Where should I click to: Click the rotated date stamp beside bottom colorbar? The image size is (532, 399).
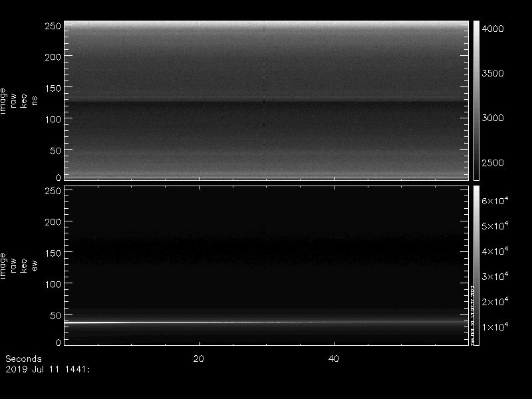click(472, 315)
